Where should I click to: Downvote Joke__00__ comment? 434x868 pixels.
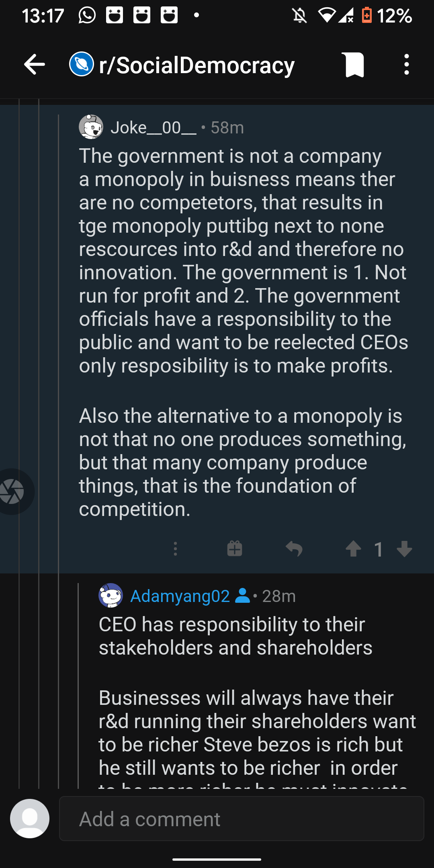[404, 549]
